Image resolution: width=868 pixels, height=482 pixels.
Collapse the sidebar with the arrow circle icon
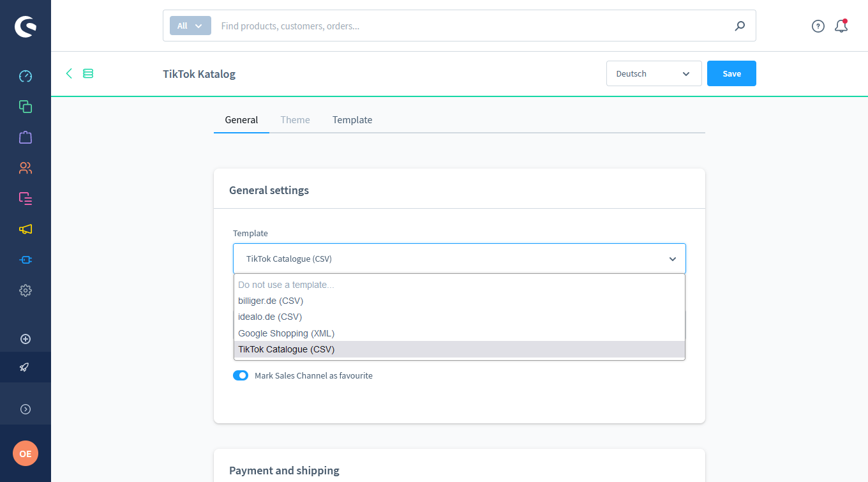point(26,409)
